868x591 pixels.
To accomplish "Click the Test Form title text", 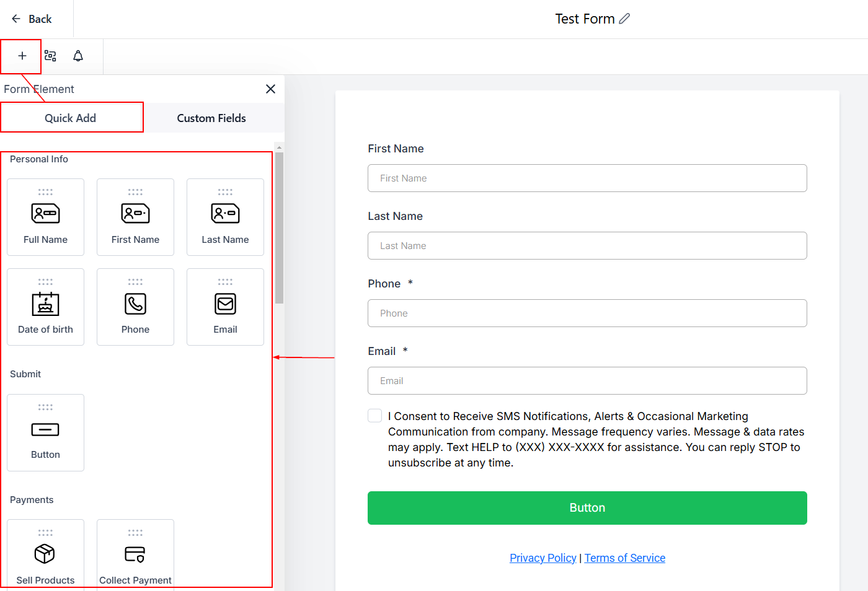I will pos(585,19).
